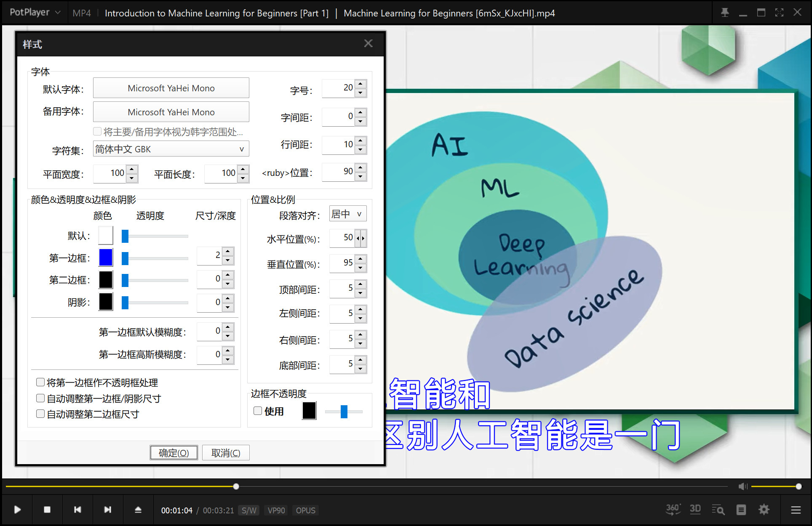
Task: Mute audio with the speaker icon
Action: [743, 486]
